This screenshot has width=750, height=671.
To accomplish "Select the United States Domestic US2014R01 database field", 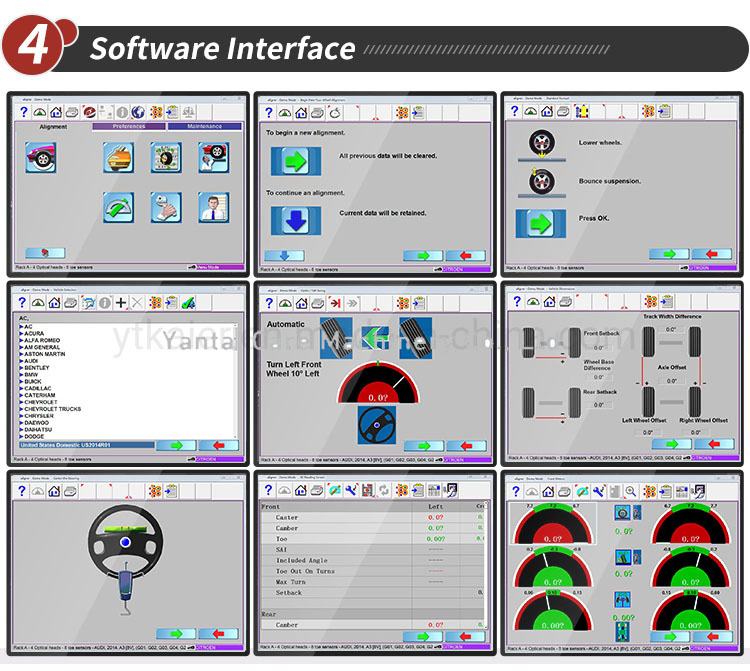I will 87,445.
